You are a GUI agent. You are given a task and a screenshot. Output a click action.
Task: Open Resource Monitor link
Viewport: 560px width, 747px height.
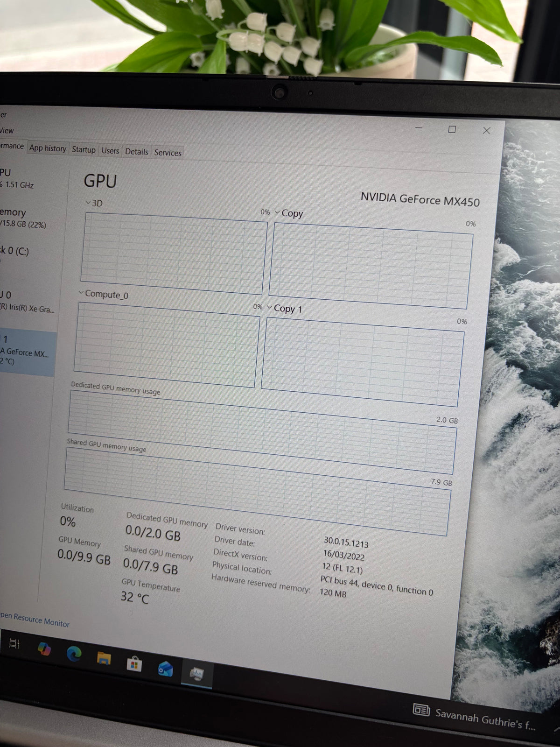pyautogui.click(x=35, y=620)
